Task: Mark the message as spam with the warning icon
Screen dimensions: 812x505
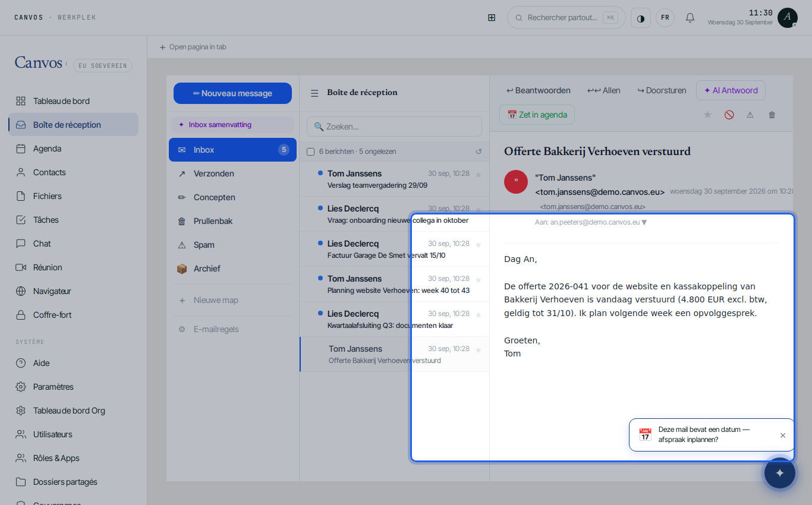Action: point(750,115)
